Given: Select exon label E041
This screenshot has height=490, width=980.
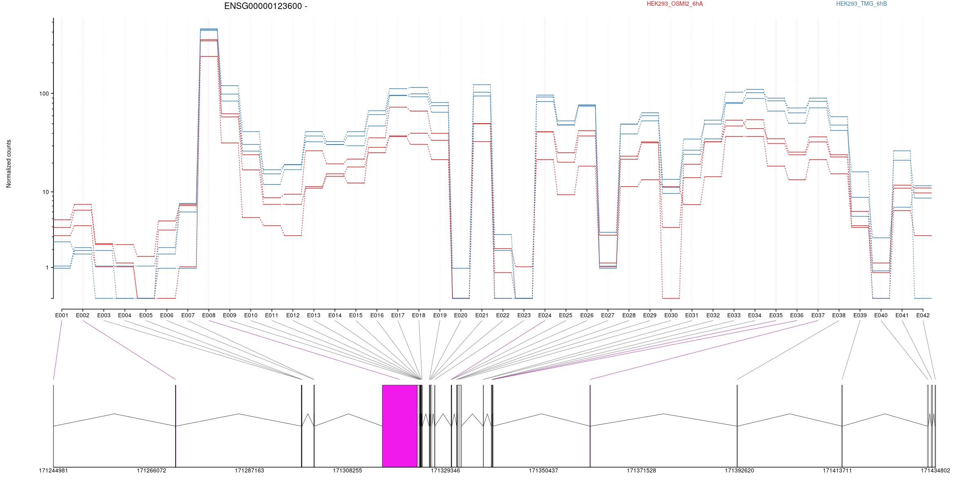Looking at the screenshot, I should click(902, 315).
